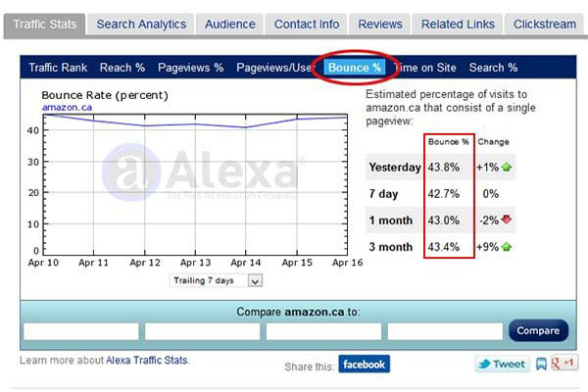Go to the Contact Info tab
The width and height of the screenshot is (588, 392).
coord(307,24)
